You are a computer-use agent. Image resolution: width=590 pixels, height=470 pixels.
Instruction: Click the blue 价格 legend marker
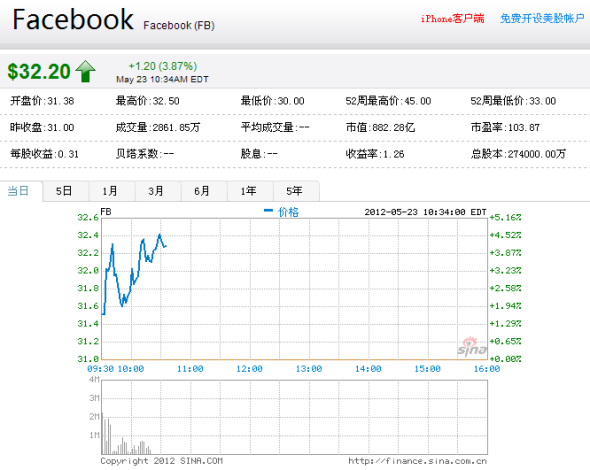pos(268,211)
